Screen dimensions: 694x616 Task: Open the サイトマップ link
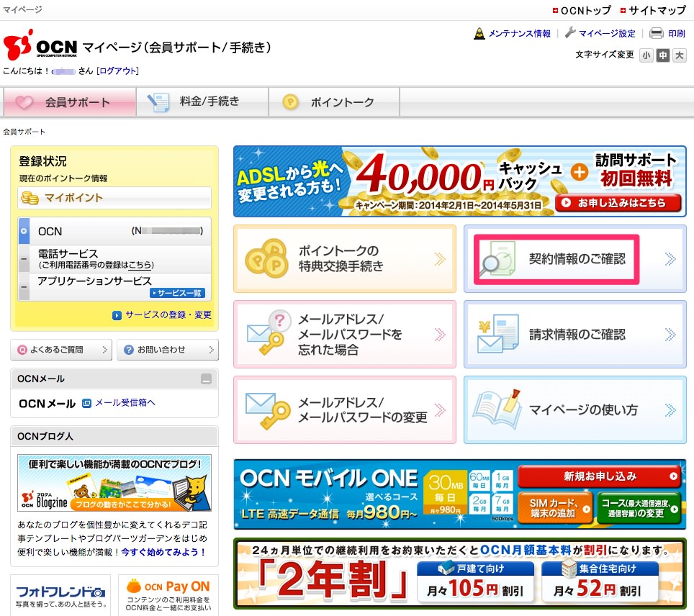657,10
